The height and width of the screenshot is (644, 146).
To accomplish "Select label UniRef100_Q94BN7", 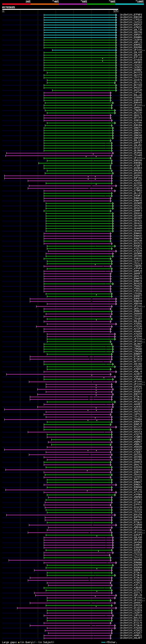I will [131, 70].
